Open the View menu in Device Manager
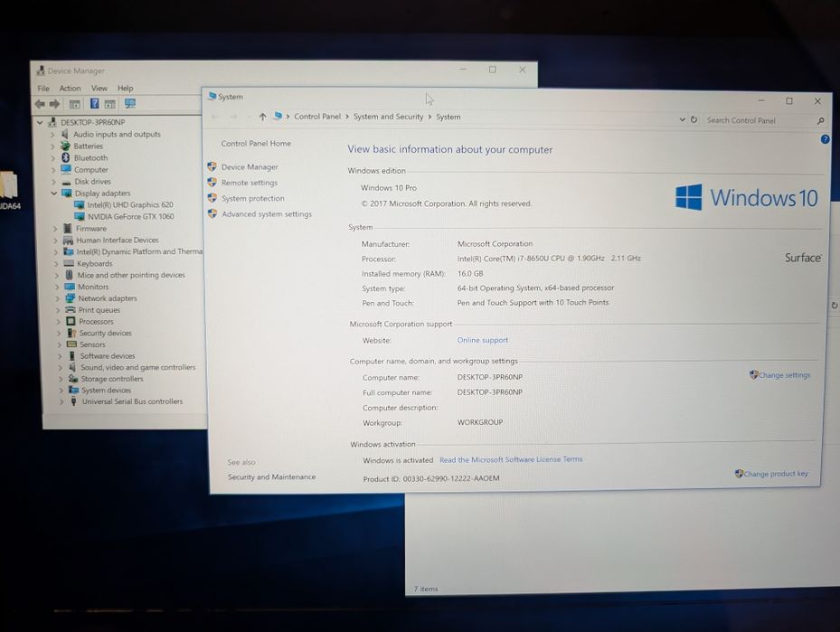This screenshot has width=840, height=632. click(x=99, y=88)
